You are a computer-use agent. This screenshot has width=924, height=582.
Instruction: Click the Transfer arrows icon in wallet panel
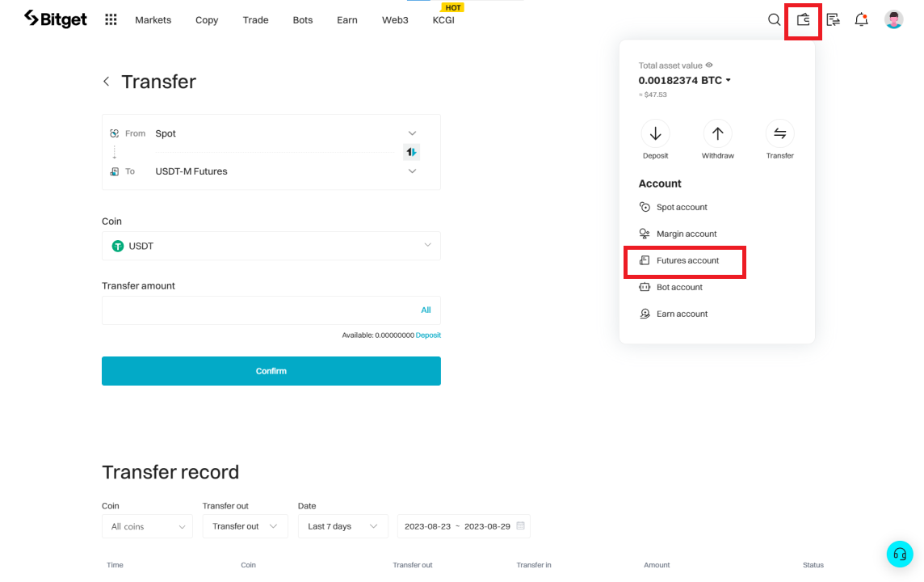coord(779,134)
